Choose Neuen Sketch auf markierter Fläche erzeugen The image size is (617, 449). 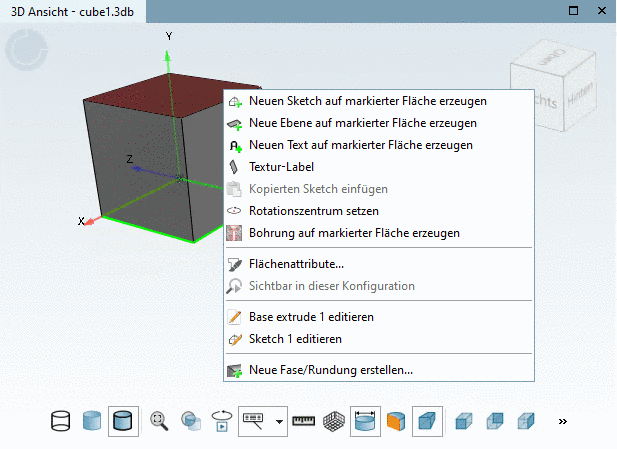[x=379, y=101]
